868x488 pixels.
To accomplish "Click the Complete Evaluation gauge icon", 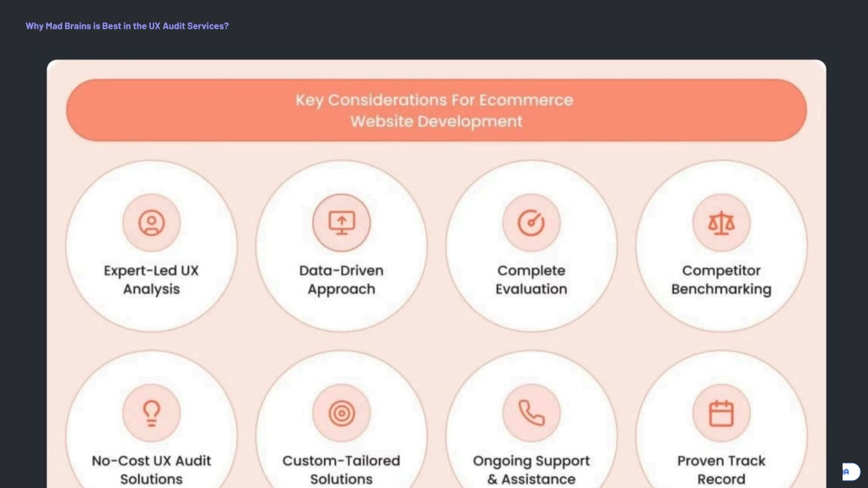I will click(x=531, y=223).
